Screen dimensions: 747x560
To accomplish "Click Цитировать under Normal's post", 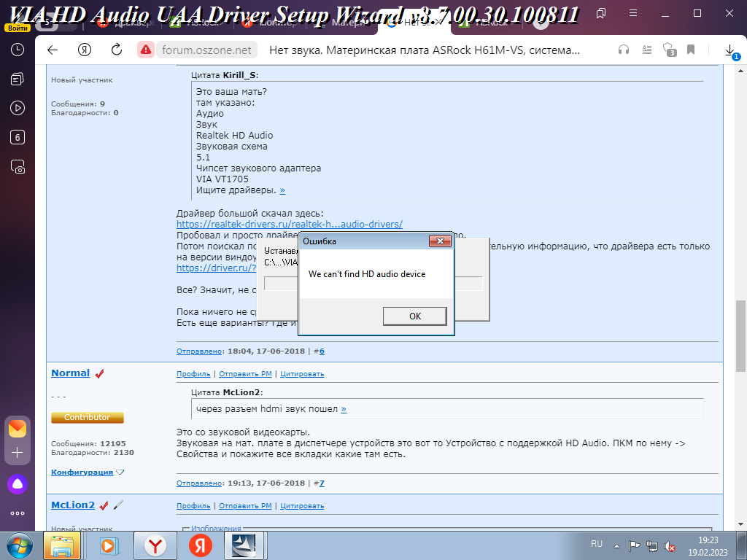I will click(302, 374).
